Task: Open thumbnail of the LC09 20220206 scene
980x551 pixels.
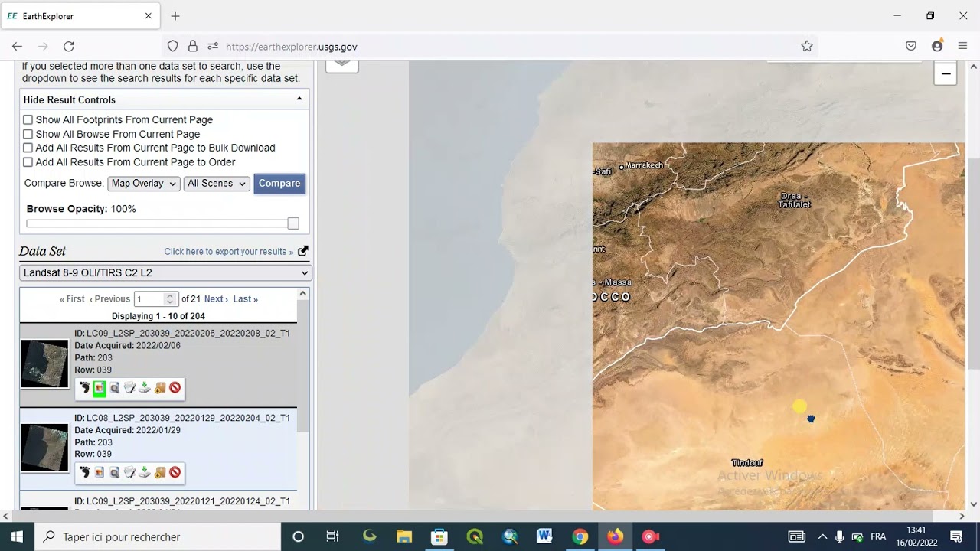Action: pos(44,364)
